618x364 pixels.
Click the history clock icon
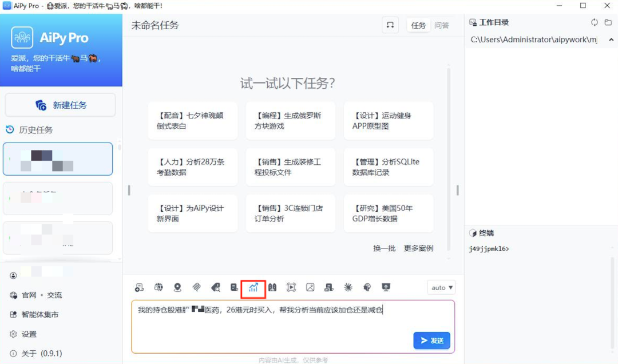(10, 129)
